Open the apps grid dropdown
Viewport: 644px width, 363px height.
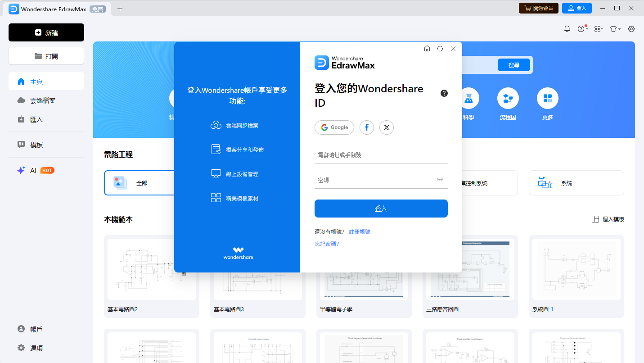(598, 28)
